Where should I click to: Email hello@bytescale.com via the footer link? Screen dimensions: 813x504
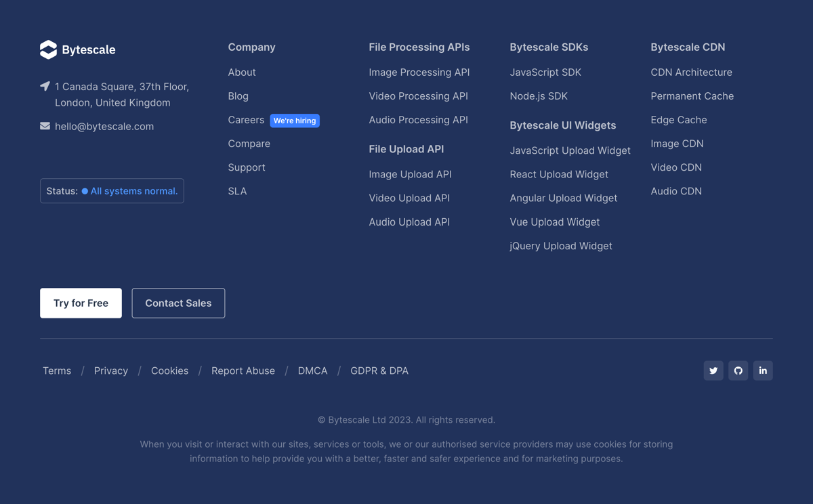coord(104,126)
